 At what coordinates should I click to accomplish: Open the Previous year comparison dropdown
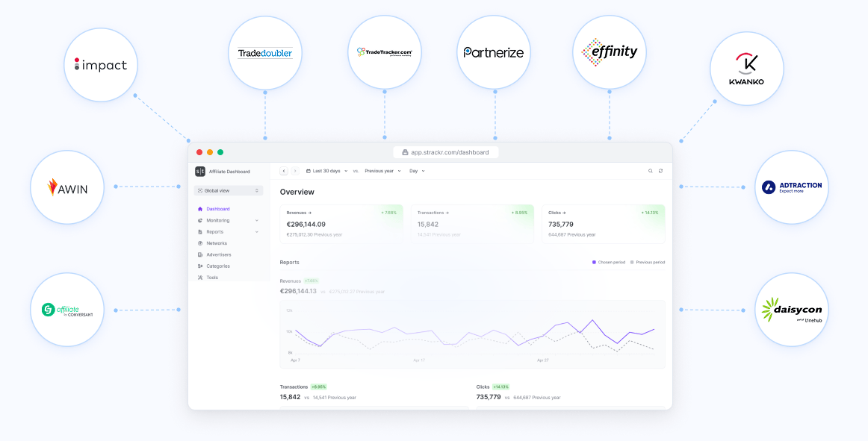pyautogui.click(x=383, y=171)
